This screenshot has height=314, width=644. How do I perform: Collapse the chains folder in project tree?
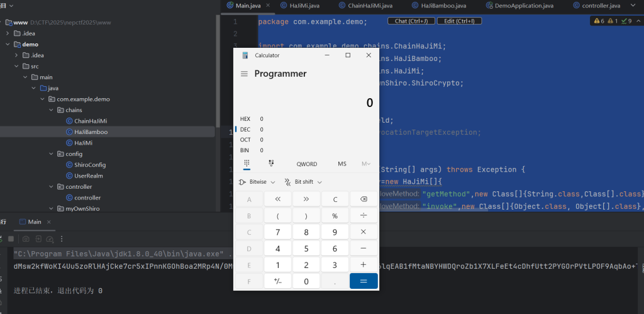click(52, 110)
